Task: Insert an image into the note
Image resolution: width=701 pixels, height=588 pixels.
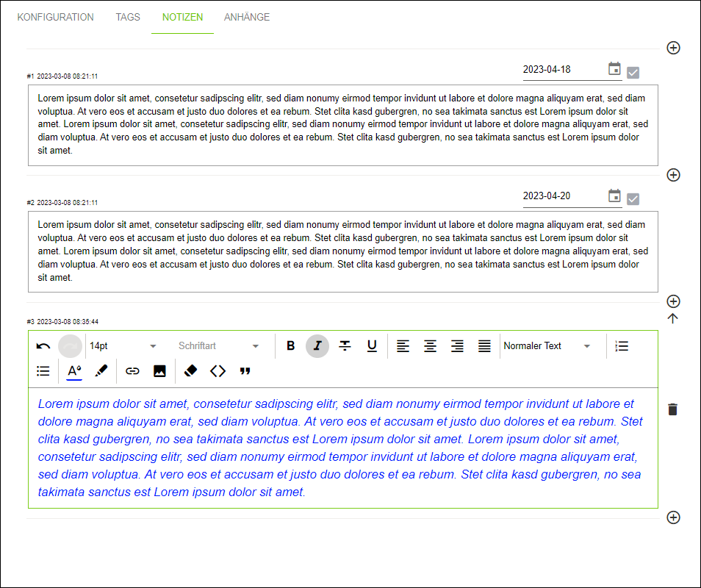Action: point(159,370)
